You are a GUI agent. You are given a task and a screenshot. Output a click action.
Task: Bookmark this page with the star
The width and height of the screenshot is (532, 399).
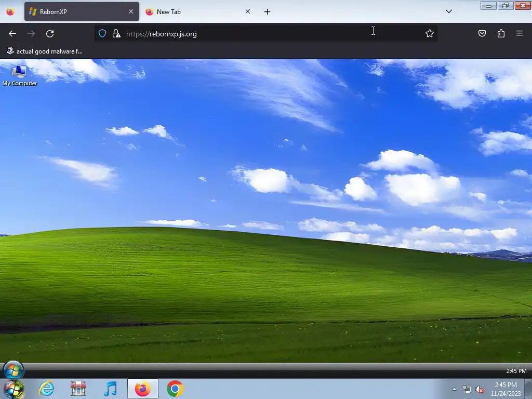click(430, 33)
